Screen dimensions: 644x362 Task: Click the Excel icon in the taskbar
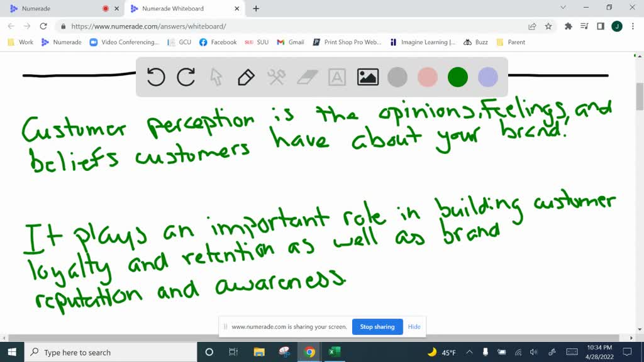click(x=334, y=352)
